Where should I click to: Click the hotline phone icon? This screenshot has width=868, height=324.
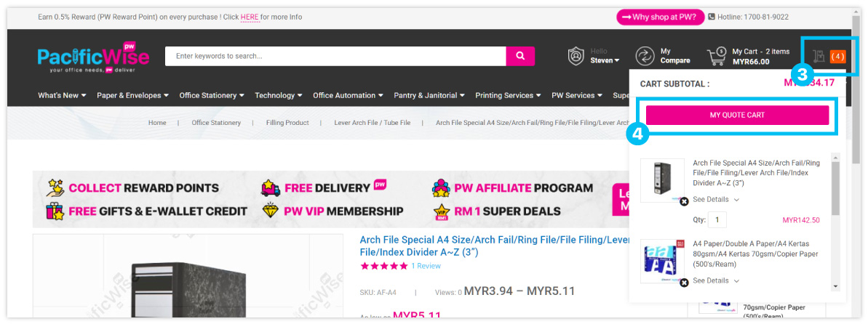pyautogui.click(x=712, y=17)
